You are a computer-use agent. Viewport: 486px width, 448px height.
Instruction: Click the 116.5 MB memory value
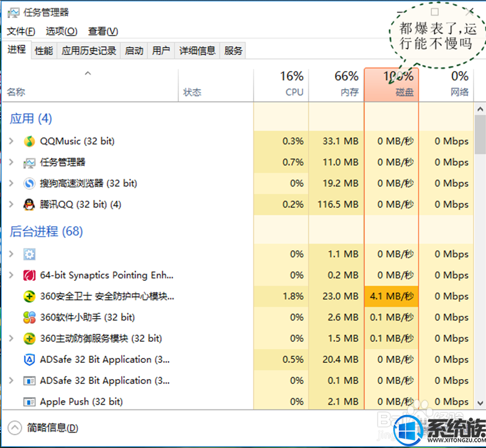coord(338,204)
